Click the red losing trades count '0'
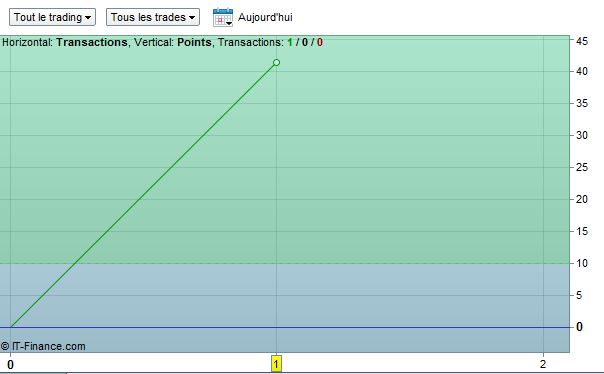604x374 pixels. click(x=320, y=42)
